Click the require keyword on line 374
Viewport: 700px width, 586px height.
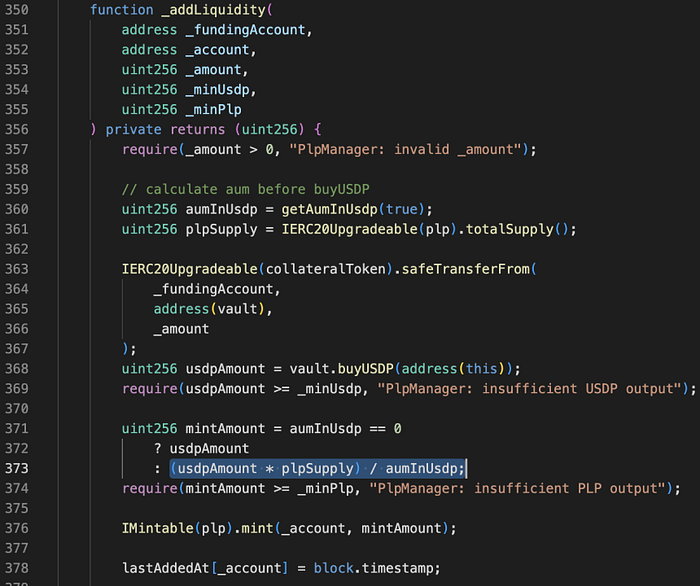tap(150, 488)
